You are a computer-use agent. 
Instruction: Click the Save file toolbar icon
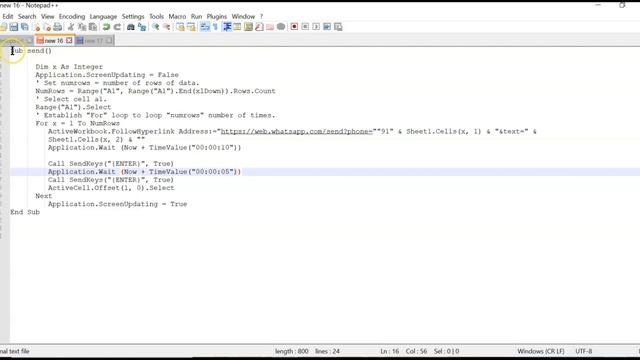pyautogui.click(x=13, y=27)
